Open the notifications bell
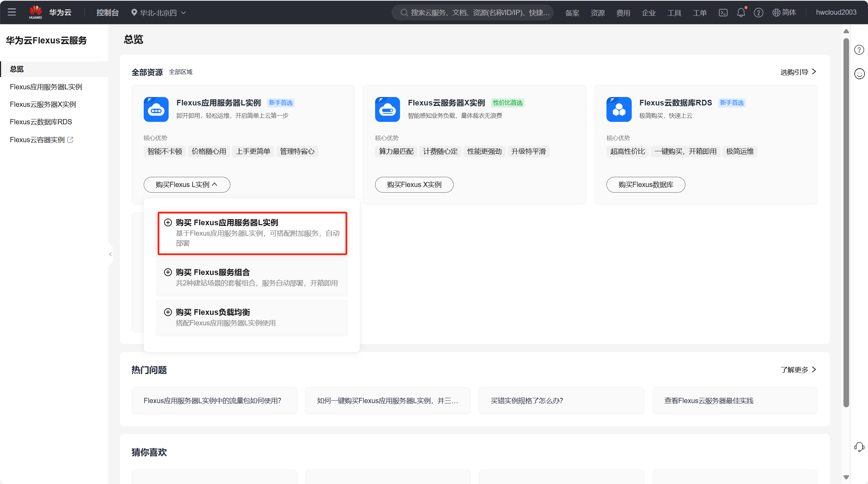868x484 pixels. [741, 13]
